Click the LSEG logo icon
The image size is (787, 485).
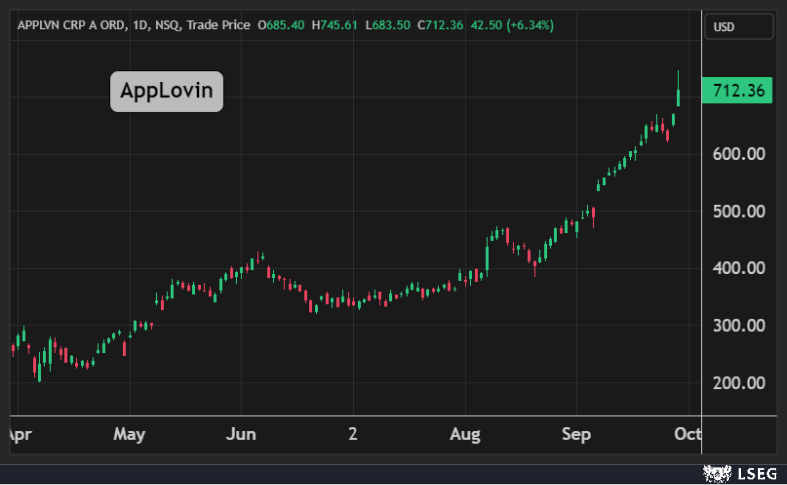[x=714, y=472]
